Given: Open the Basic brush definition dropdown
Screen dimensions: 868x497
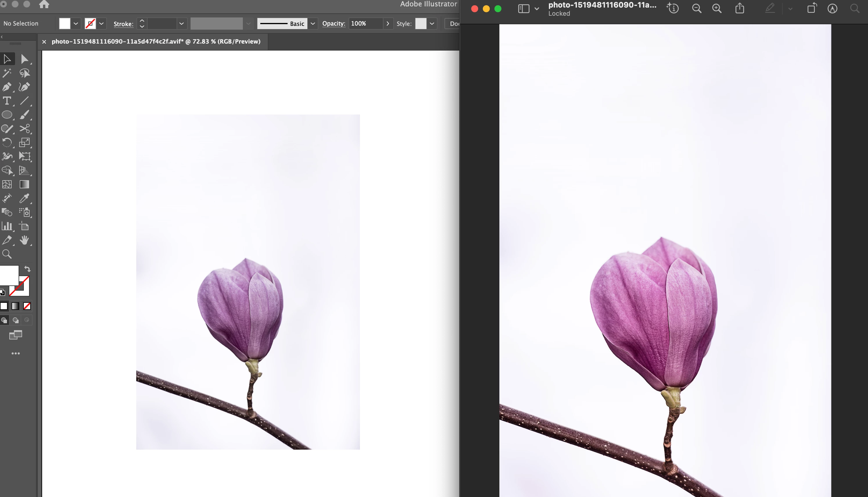Looking at the screenshot, I should point(313,24).
